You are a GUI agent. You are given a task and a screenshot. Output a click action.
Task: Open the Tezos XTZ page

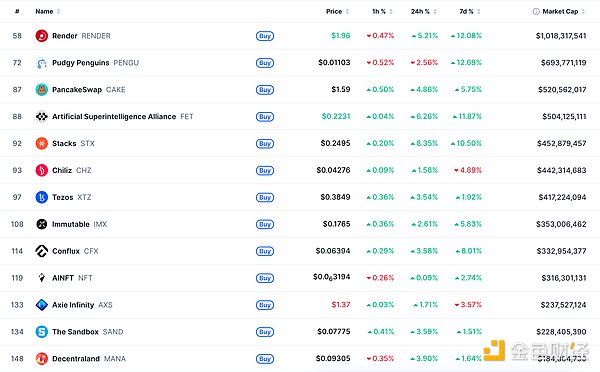[72, 197]
